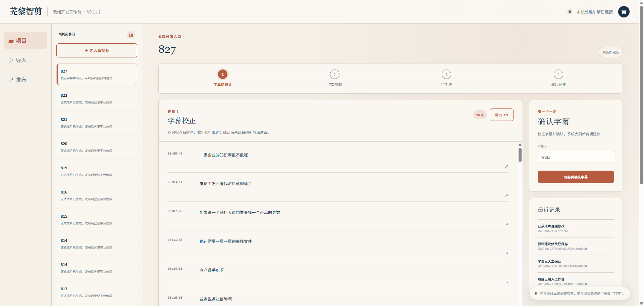This screenshot has height=306, width=644.
Task: Open the 项目 sidebar section
Action: [25, 40]
